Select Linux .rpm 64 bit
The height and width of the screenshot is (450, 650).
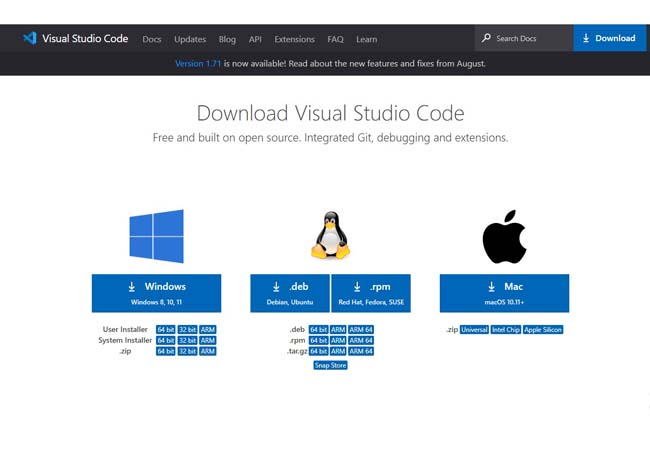click(318, 340)
